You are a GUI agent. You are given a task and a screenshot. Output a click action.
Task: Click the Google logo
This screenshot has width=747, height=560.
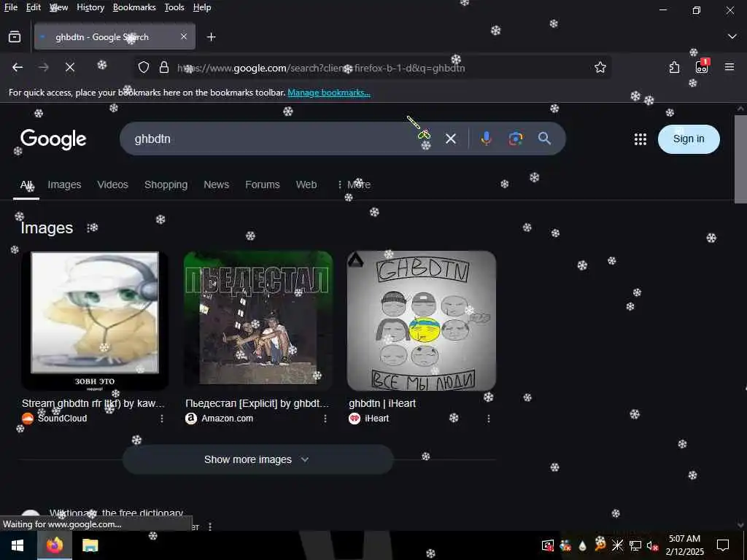53,139
